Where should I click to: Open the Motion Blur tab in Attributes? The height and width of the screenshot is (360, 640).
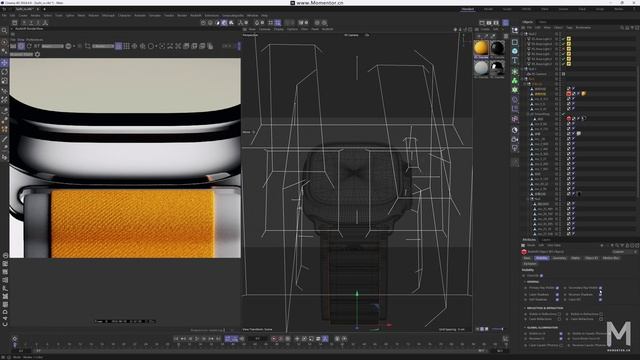click(611, 258)
